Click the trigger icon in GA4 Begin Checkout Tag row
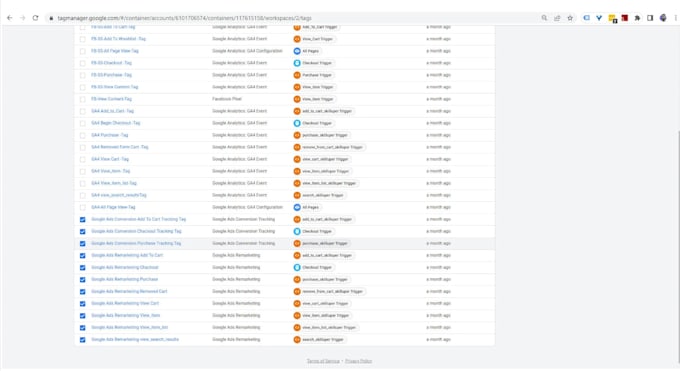 pos(297,123)
